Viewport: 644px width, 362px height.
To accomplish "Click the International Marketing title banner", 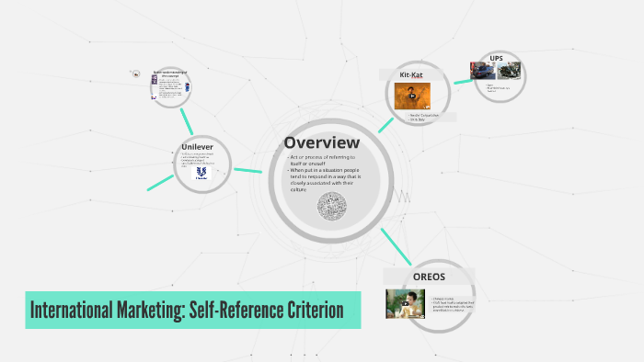I will (193, 310).
